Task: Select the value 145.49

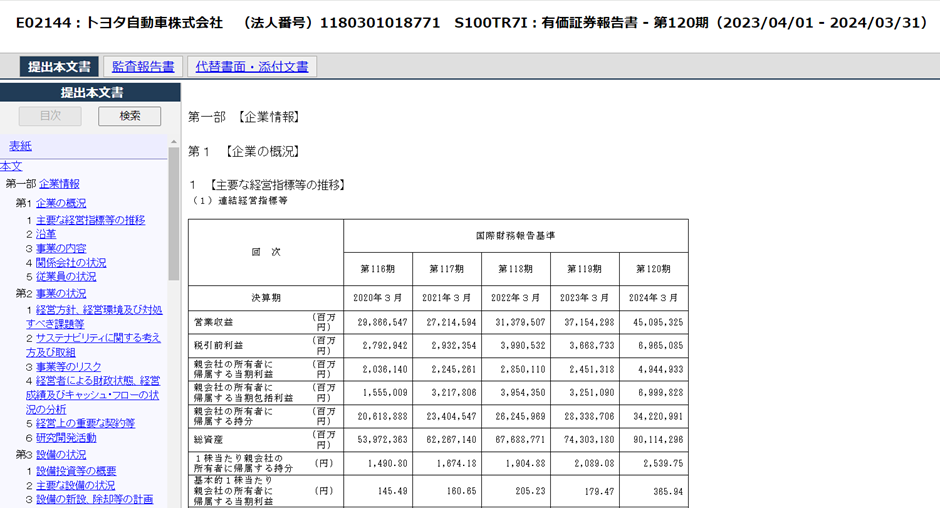Action: pos(393,491)
